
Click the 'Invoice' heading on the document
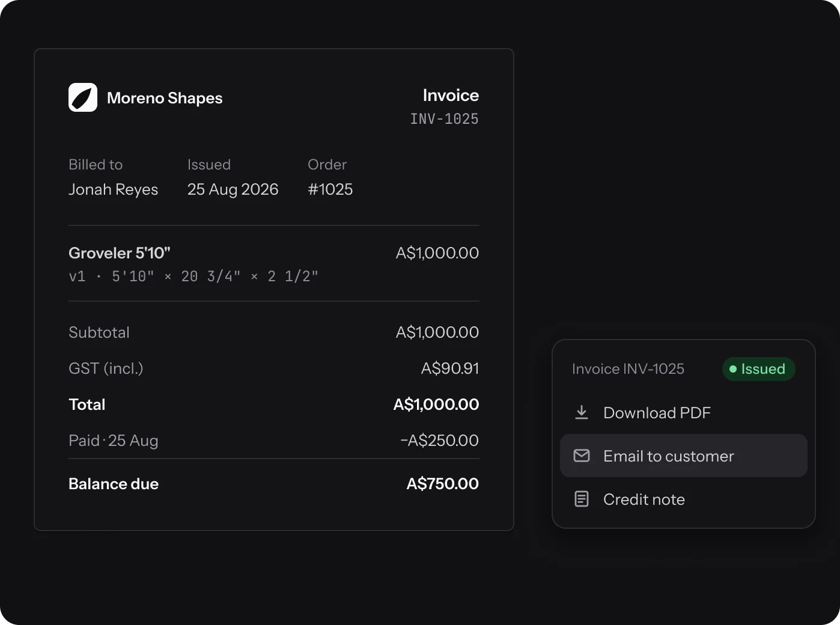pyautogui.click(x=451, y=95)
